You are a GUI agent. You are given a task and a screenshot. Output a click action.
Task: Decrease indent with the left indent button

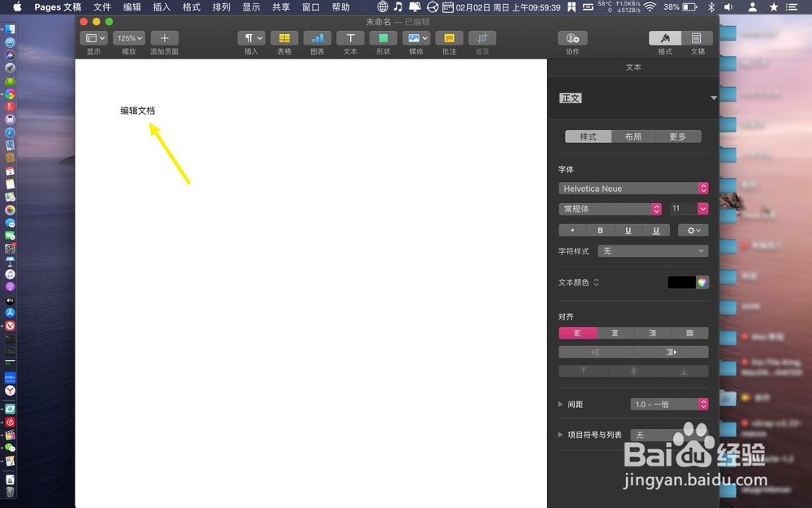pyautogui.click(x=596, y=352)
